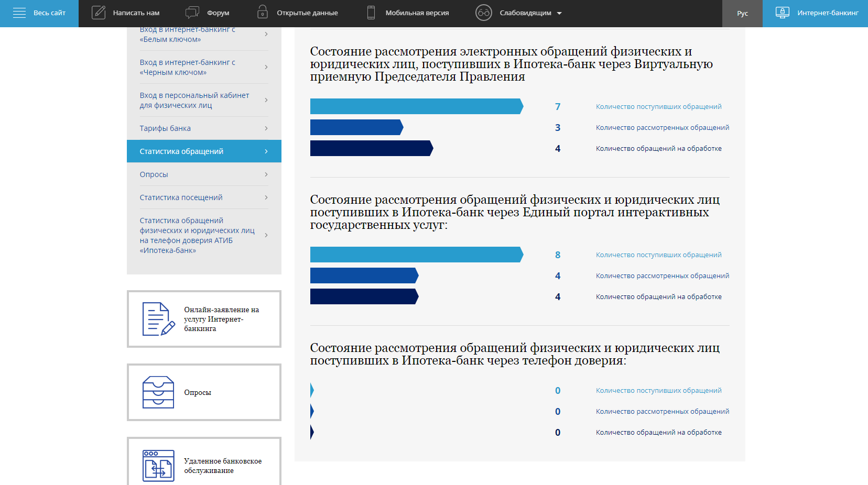The width and height of the screenshot is (868, 485).
Task: Click chevron next to Тарифы банка
Action: [266, 128]
